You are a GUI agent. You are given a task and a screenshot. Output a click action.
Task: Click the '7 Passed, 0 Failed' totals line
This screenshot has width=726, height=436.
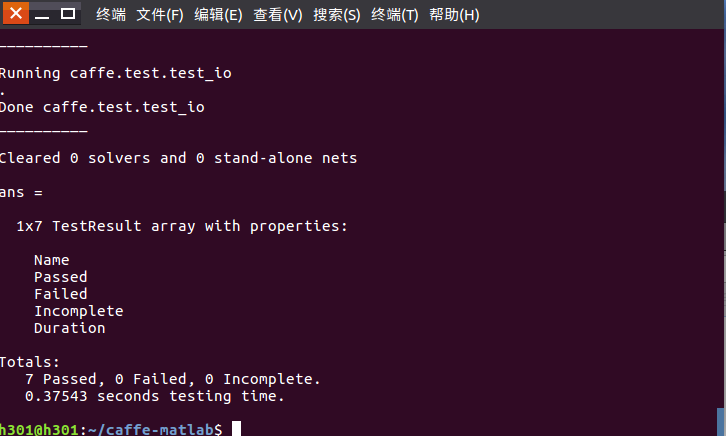[x=173, y=379]
